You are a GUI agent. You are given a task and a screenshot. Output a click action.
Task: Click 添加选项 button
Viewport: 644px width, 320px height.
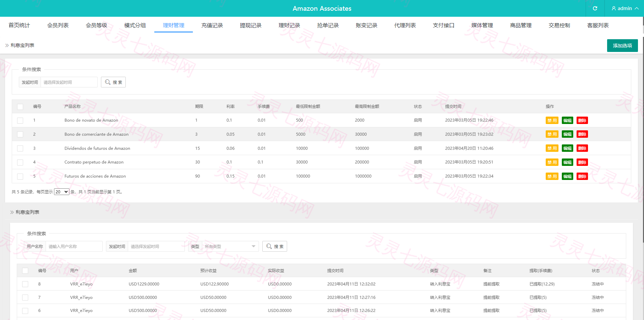tap(623, 46)
